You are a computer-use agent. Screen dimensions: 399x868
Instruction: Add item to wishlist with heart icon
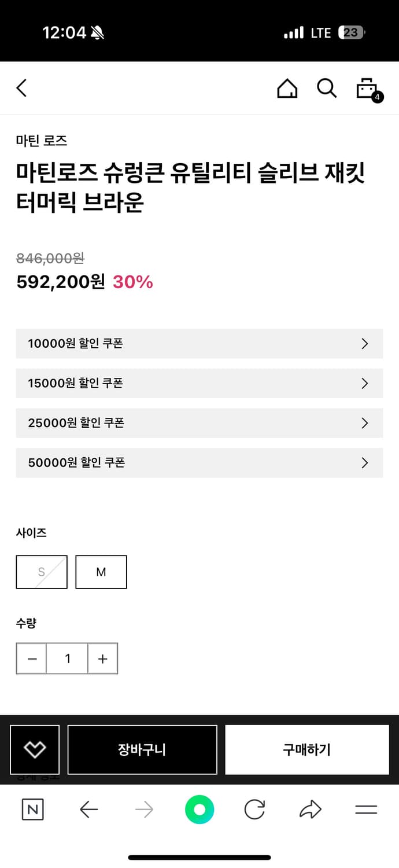[x=35, y=749]
